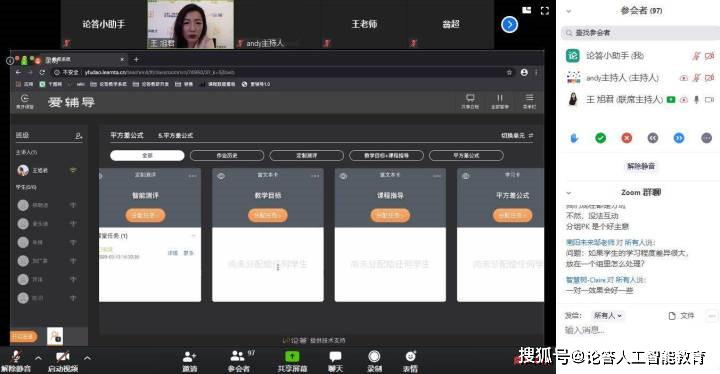720x374 pixels.
Task: Click orange assign button on 课程指导 card
Action: pos(390,215)
